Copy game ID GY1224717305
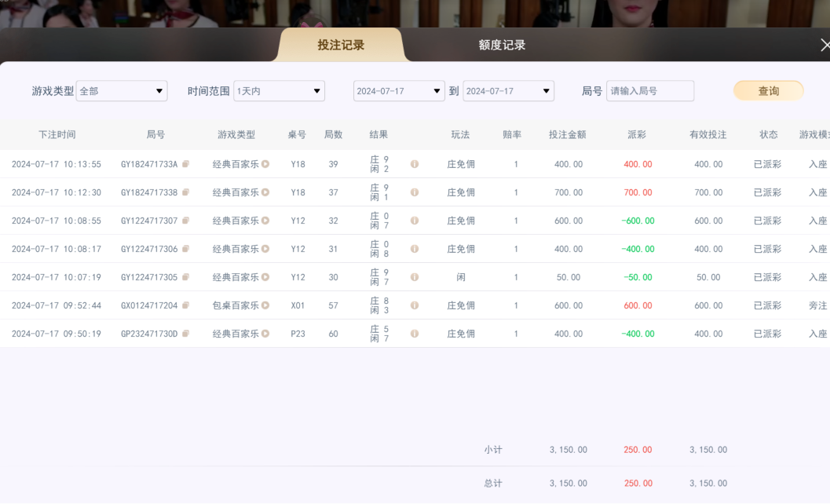This screenshot has width=830, height=504. tap(187, 276)
